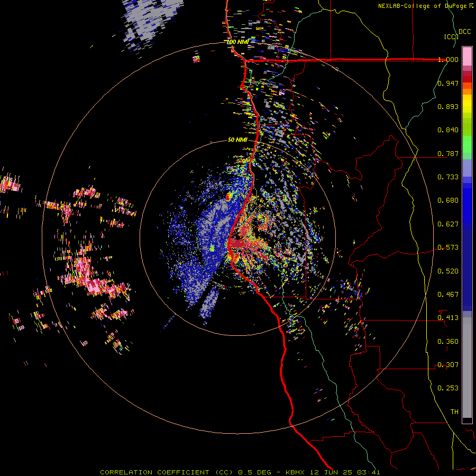Click the 0.573 scale value
476x476 pixels.
[x=448, y=248]
